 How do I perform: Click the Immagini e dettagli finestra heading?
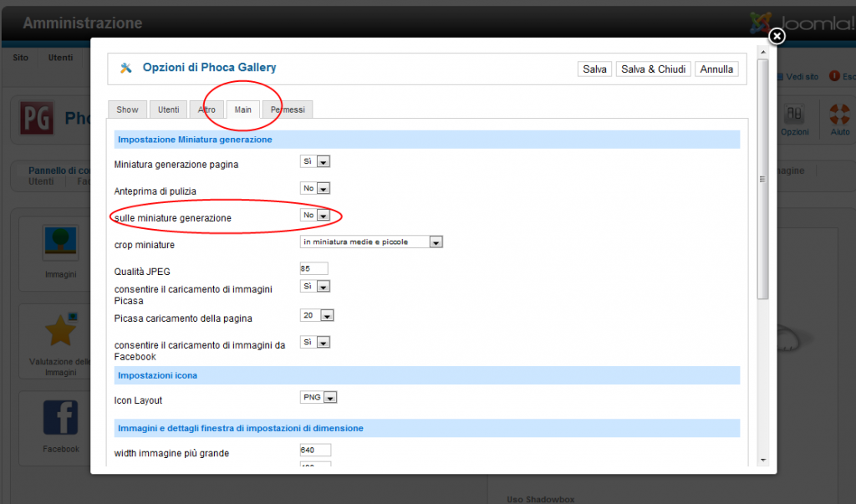(240, 429)
